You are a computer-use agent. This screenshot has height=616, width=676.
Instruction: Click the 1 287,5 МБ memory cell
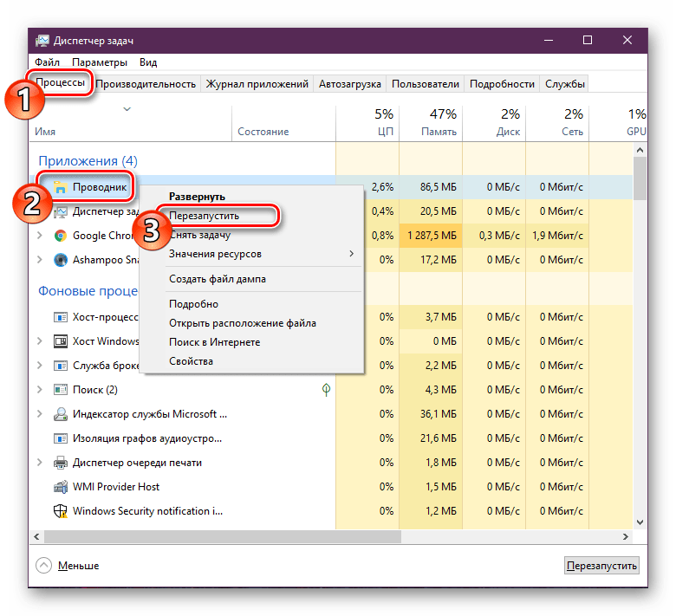coord(431,236)
